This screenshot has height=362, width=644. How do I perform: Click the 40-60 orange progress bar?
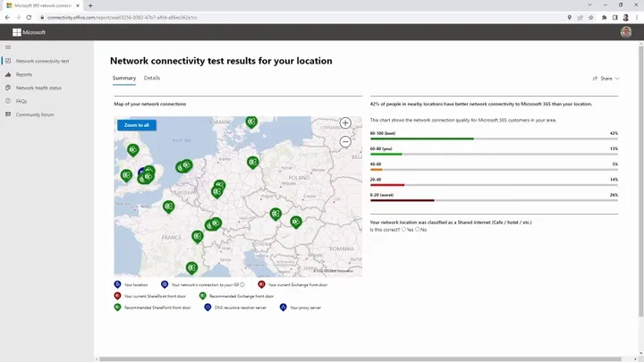pyautogui.click(x=494, y=170)
